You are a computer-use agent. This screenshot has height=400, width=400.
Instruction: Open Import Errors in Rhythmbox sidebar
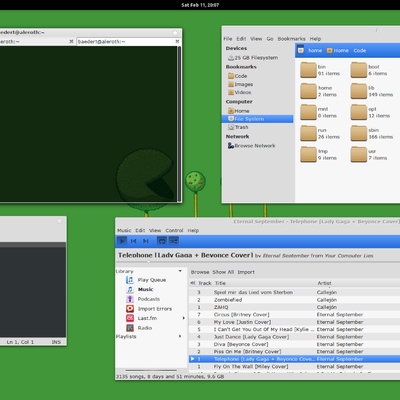pyautogui.click(x=155, y=309)
